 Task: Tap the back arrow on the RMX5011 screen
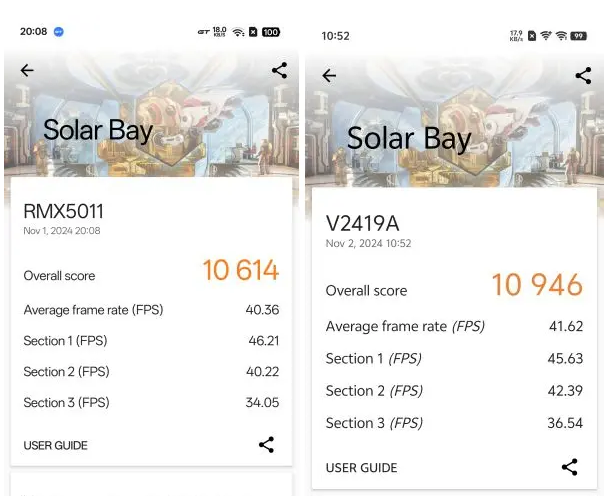click(27, 70)
